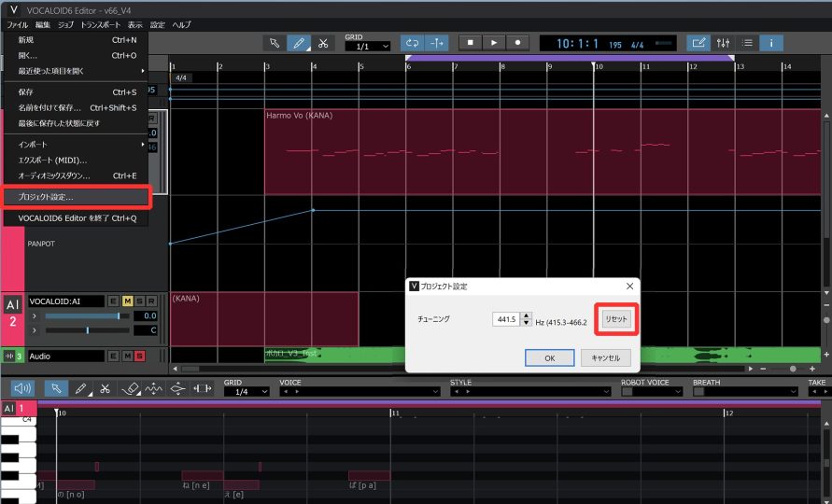Select the pencil tool in the note editor toolbar
The width and height of the screenshot is (832, 504).
tap(80, 388)
